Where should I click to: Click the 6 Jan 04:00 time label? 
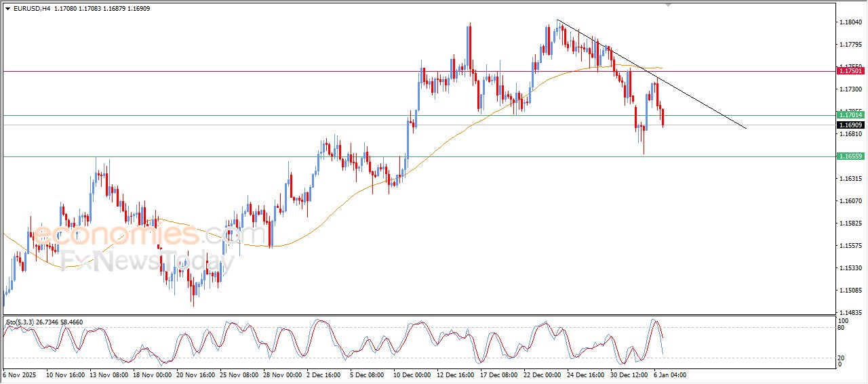click(x=671, y=374)
